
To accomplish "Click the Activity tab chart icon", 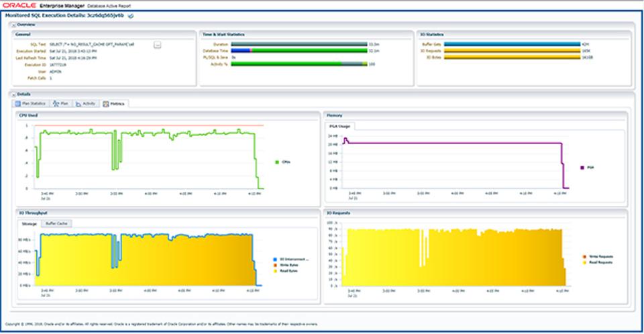I will click(78, 104).
